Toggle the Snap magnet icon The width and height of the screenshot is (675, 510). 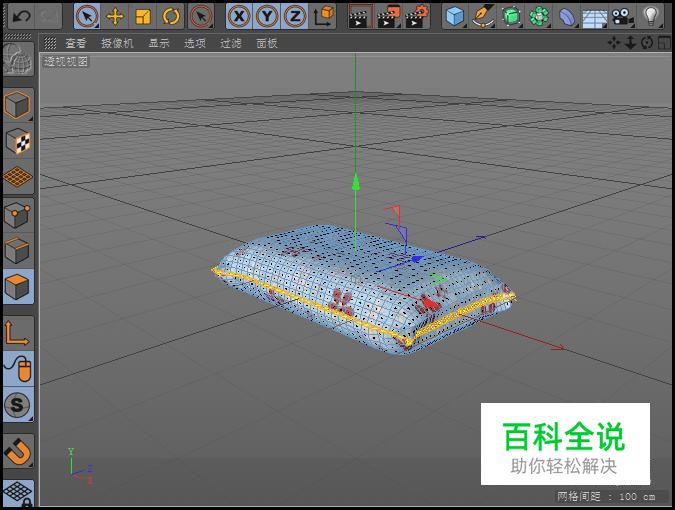click(18, 450)
